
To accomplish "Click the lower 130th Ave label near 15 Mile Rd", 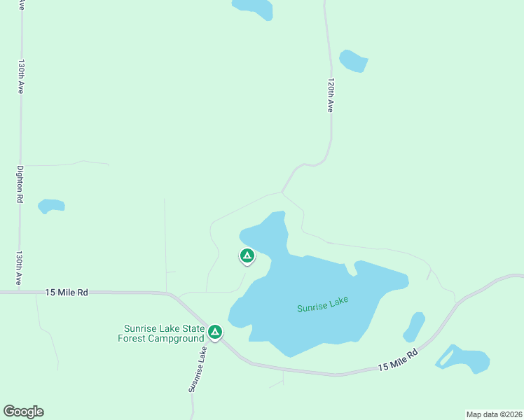I will pyautogui.click(x=20, y=268).
